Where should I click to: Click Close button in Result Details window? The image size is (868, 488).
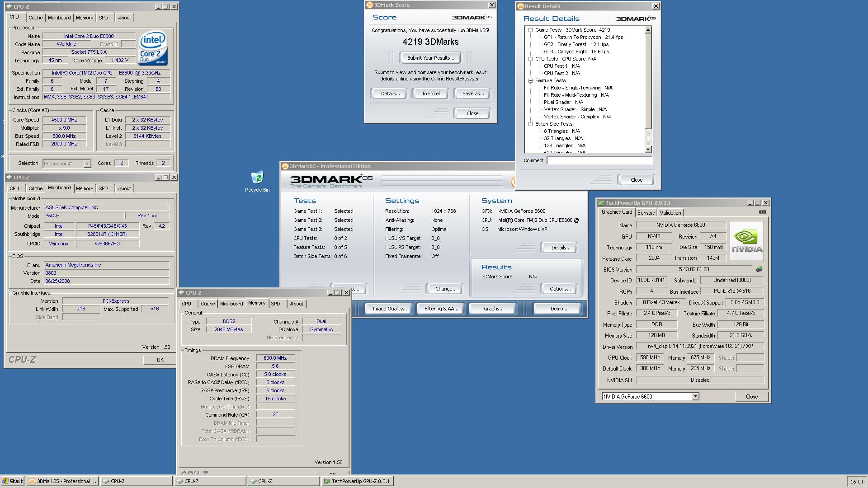[x=636, y=180]
